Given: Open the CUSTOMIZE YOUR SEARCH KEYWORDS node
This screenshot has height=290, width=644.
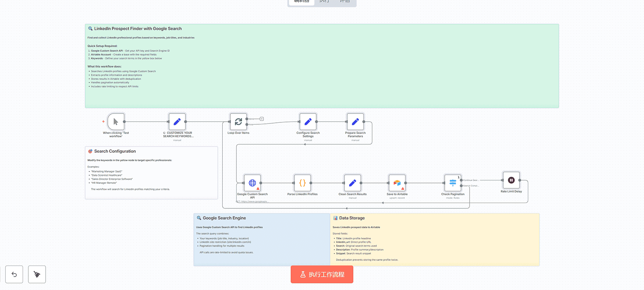Looking at the screenshot, I should click(x=177, y=122).
